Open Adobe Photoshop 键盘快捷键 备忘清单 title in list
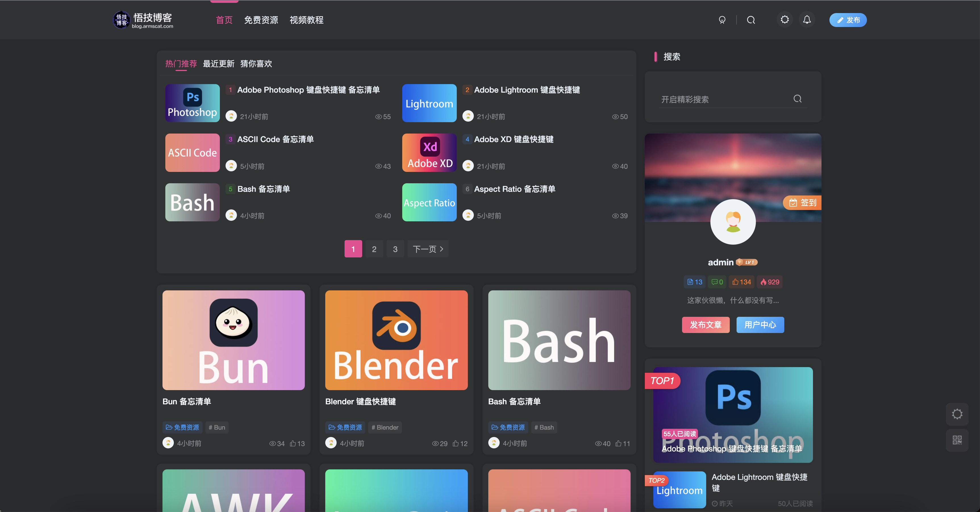This screenshot has width=980, height=512. coord(308,90)
